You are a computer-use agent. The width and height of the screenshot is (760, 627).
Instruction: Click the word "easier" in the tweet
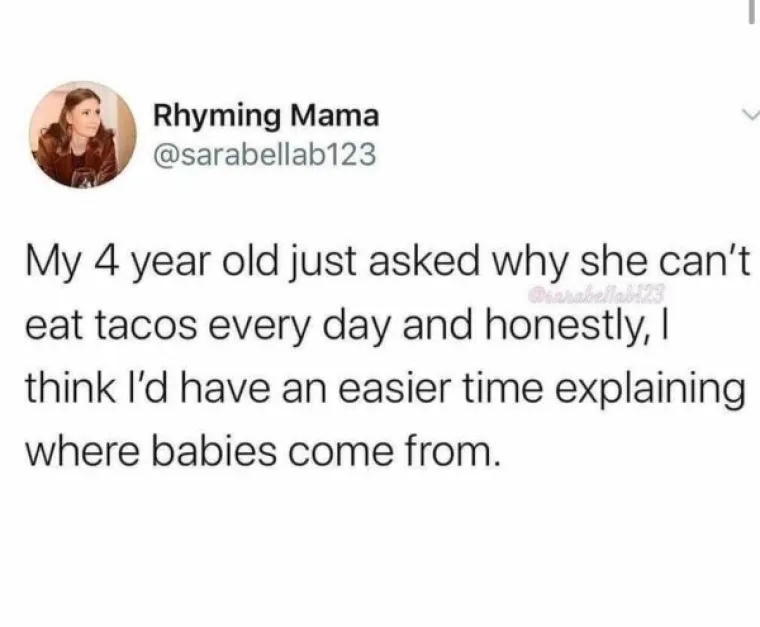pos(396,389)
